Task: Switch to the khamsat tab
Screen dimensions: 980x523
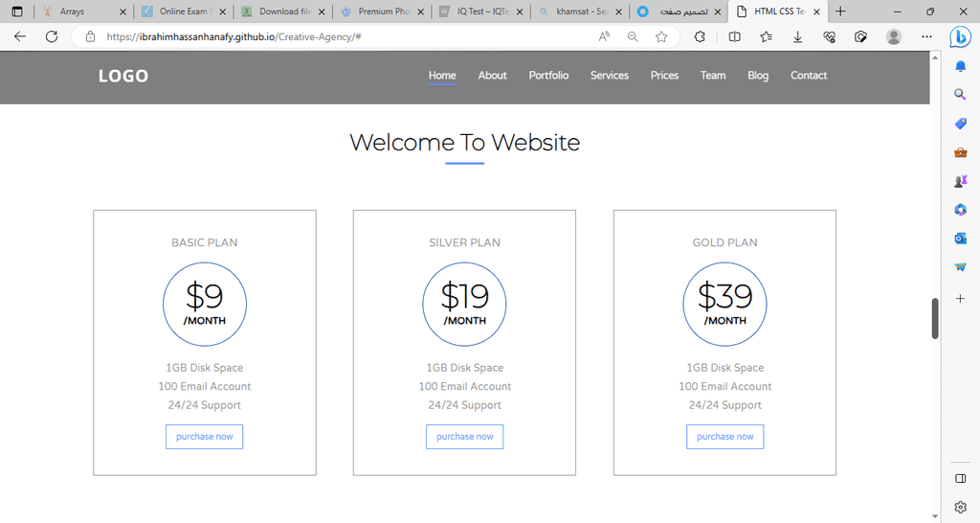Action: click(x=581, y=11)
